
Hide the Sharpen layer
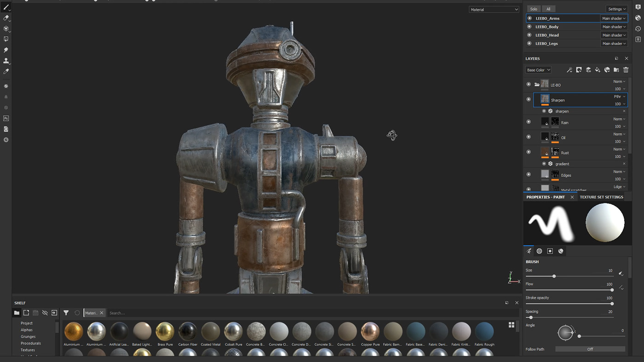(529, 99)
